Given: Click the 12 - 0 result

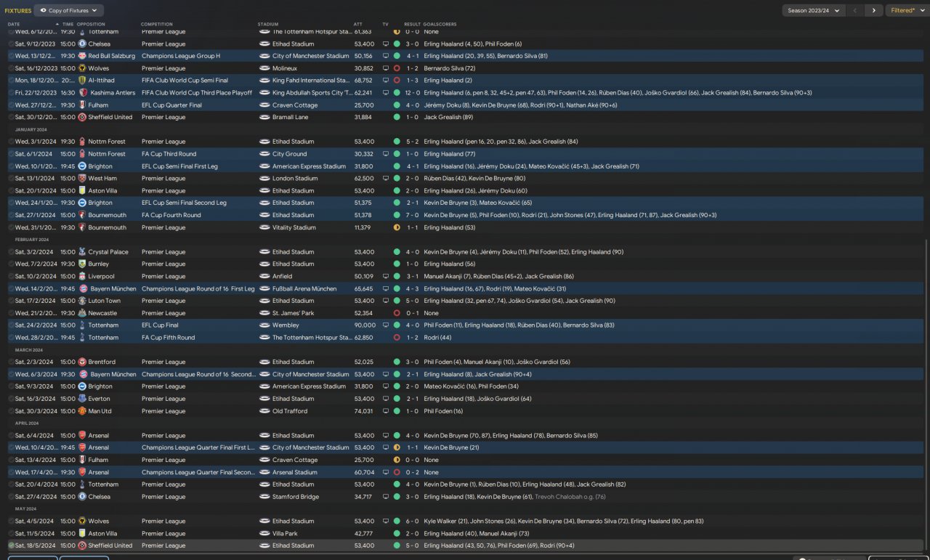Looking at the screenshot, I should 413,93.
